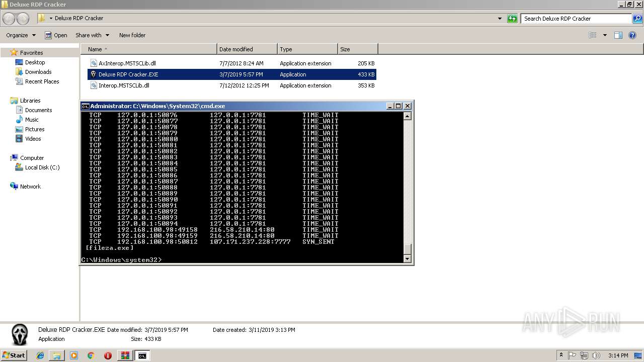Sort by Date modified column
The height and width of the screenshot is (362, 644).
(247, 49)
